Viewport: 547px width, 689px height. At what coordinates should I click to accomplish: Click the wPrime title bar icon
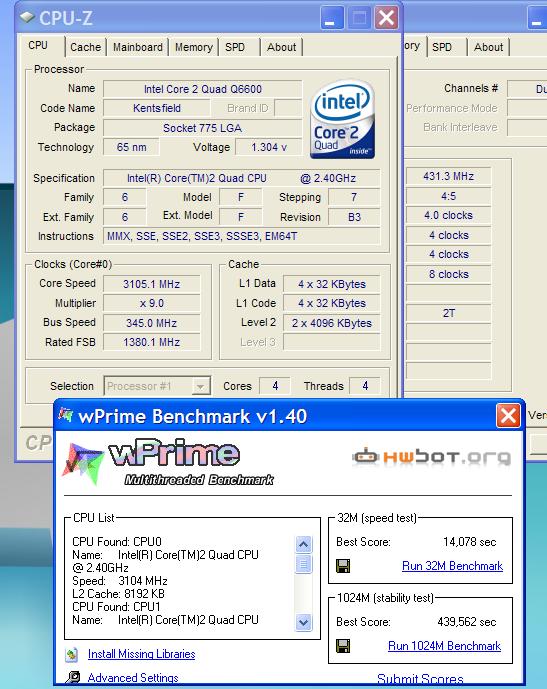click(65, 414)
